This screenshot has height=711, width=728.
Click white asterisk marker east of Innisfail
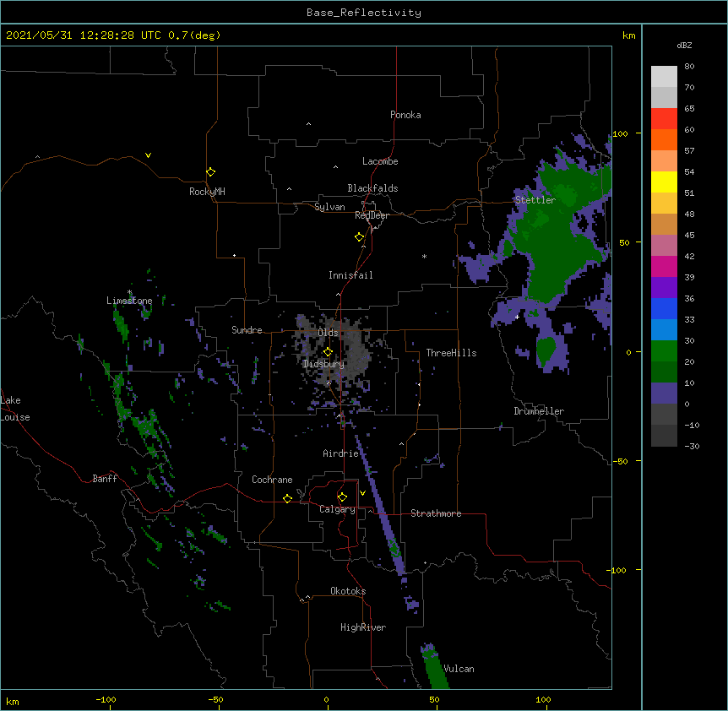pyautogui.click(x=424, y=256)
